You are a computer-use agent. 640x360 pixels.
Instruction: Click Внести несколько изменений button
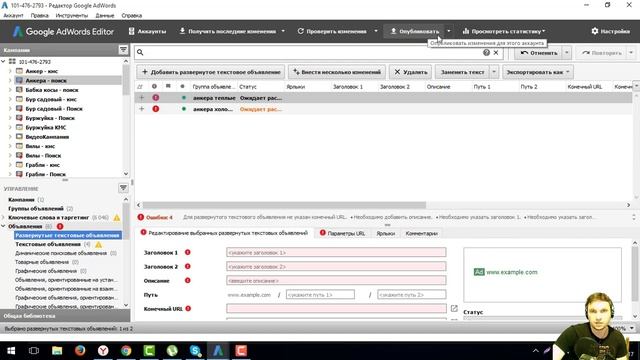(x=337, y=72)
